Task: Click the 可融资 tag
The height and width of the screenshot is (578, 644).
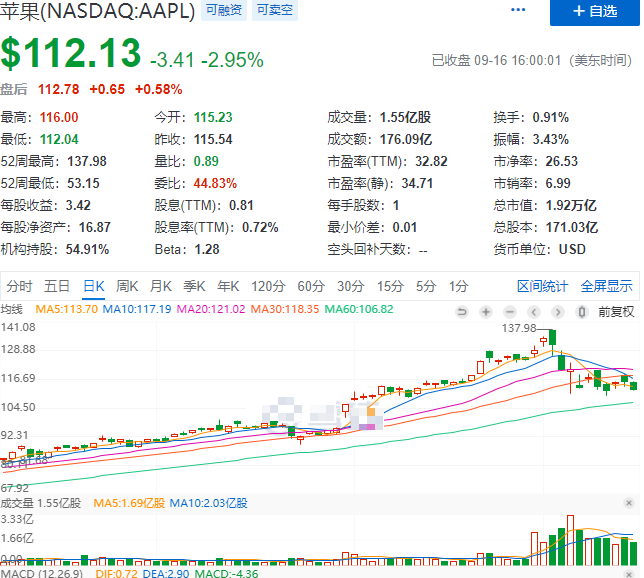Action: (x=224, y=10)
